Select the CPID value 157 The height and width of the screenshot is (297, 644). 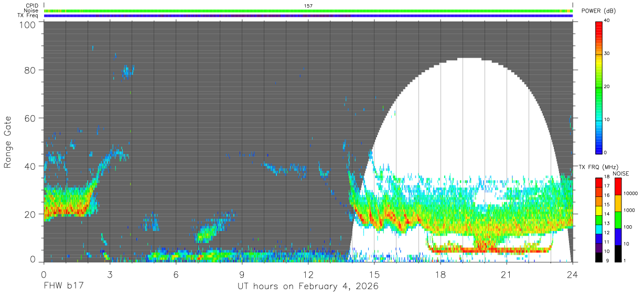(x=308, y=6)
